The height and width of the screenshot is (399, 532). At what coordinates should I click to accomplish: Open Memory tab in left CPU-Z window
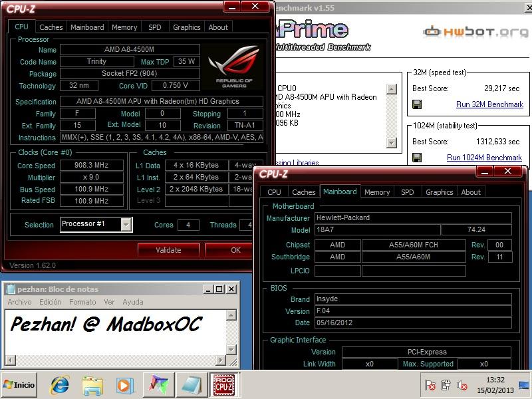tap(124, 27)
